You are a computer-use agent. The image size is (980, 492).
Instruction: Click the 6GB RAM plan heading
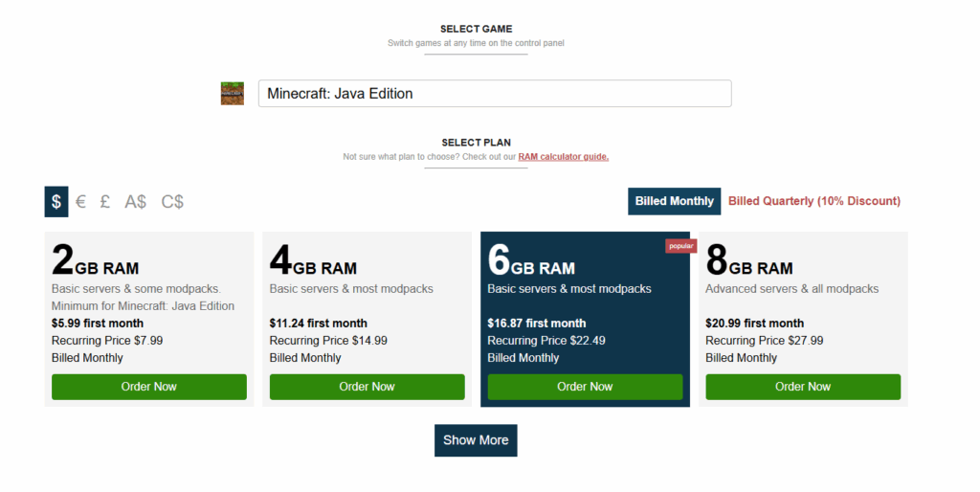coord(531,260)
